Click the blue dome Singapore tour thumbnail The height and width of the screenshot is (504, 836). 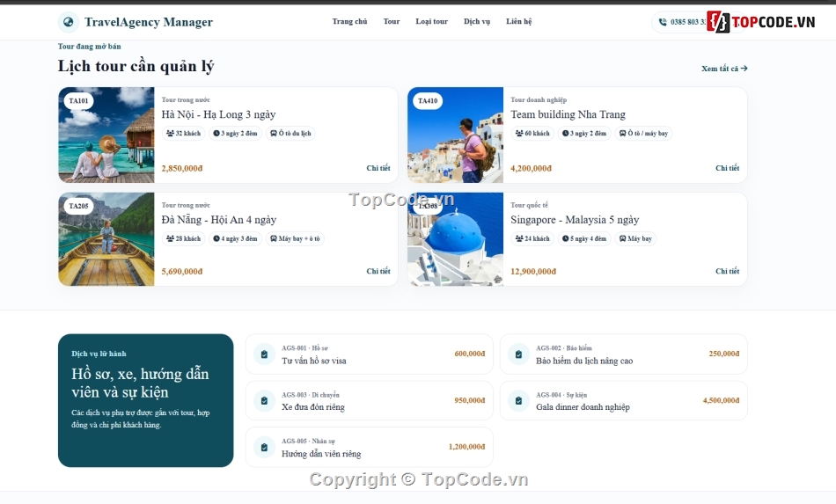(x=455, y=239)
